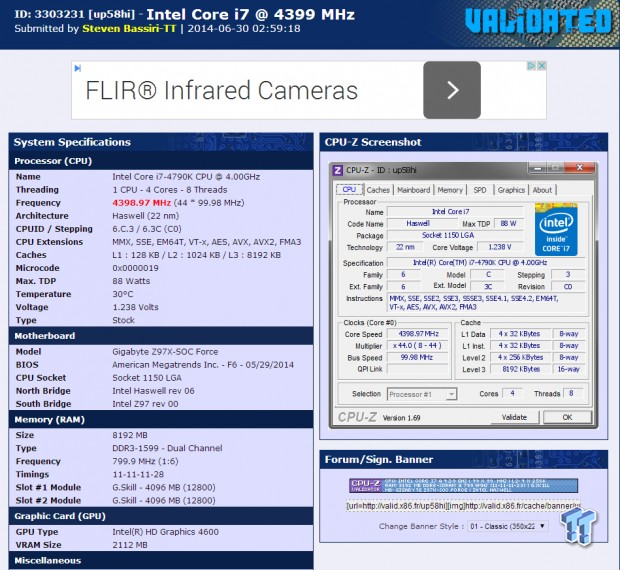This screenshot has width=620, height=570.
Task: Click the American Megatrends BIOS value
Action: [x=203, y=365]
